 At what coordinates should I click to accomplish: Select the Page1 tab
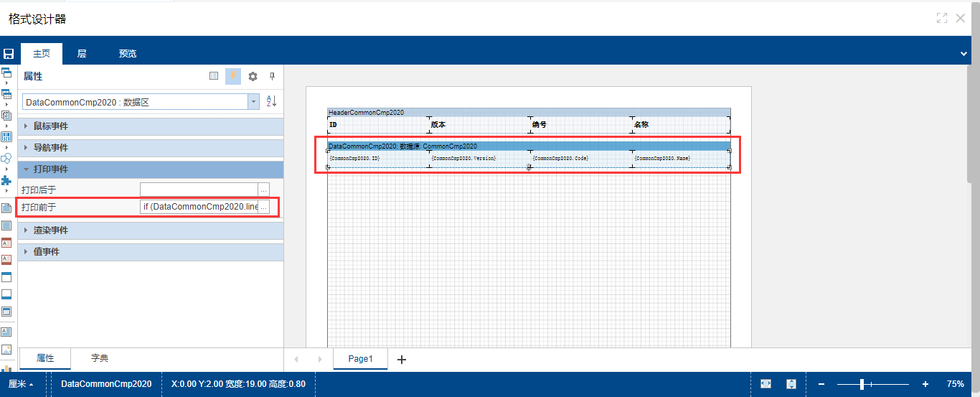tap(361, 359)
